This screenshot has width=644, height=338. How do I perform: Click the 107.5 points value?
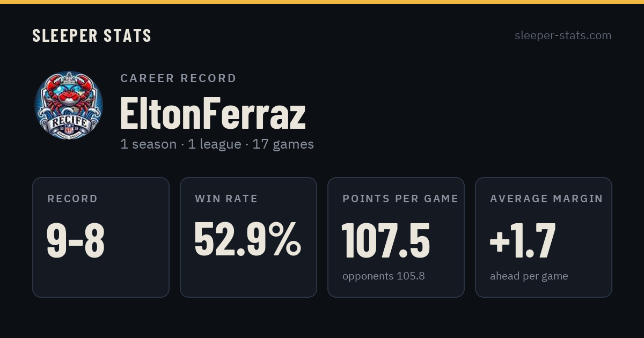point(386,240)
